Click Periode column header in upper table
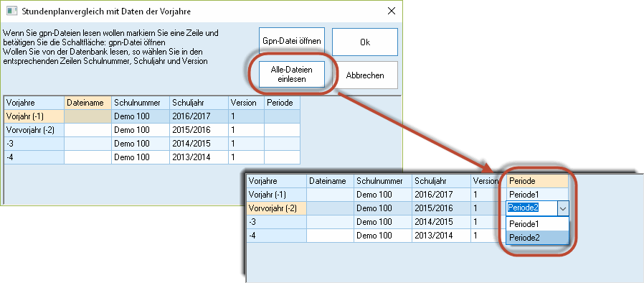This screenshot has width=644, height=283. [282, 103]
